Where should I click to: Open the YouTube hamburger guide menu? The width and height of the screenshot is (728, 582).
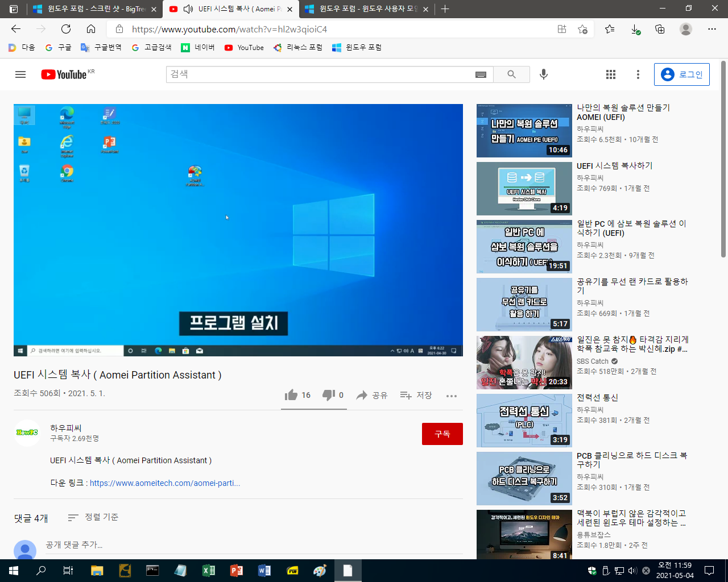click(x=20, y=74)
